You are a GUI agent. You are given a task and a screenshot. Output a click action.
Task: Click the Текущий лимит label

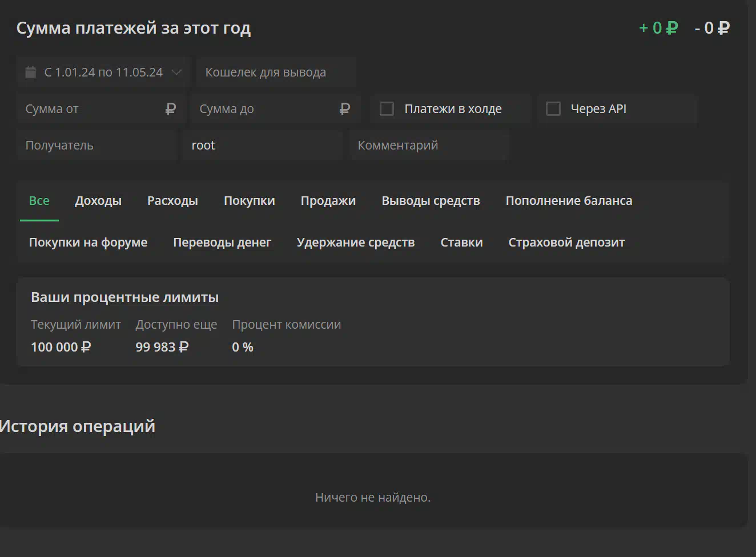coord(76,325)
